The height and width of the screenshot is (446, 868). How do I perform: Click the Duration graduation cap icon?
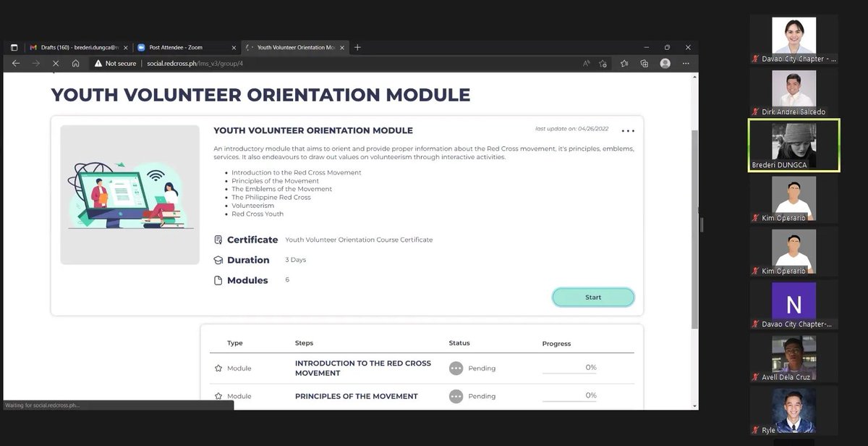point(218,260)
